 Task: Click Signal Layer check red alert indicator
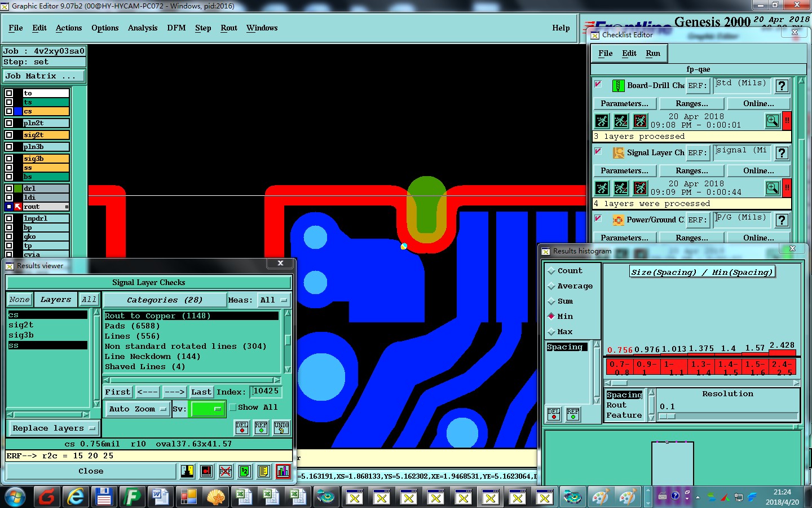[x=787, y=187]
